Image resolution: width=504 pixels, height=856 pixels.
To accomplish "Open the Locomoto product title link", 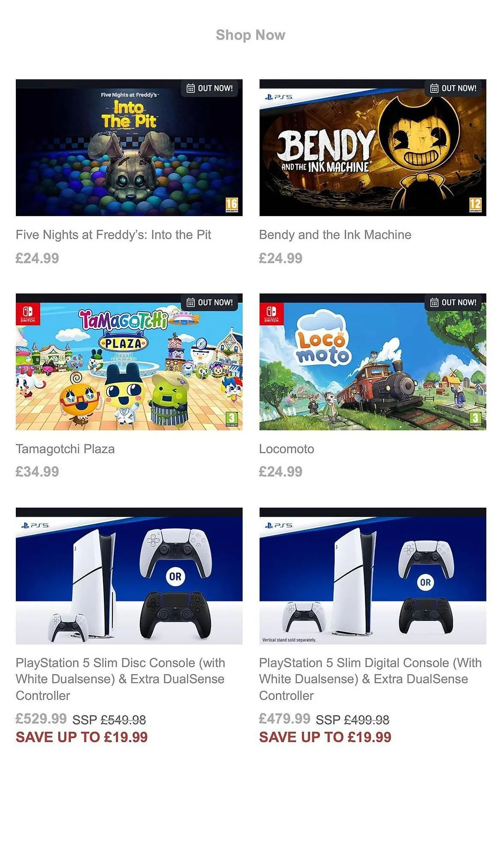I will point(287,449).
